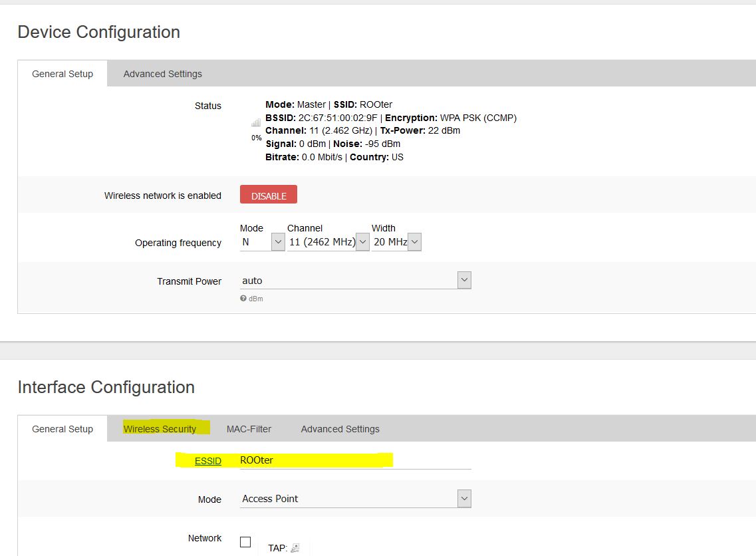Click the TAP network interface icon
The image size is (756, 556).
tap(295, 548)
